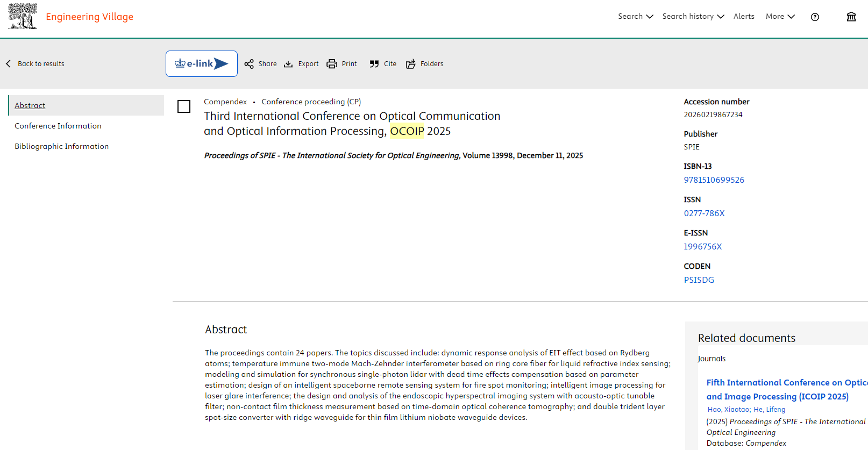Open the More dropdown menu
Viewport: 868px width, 450px height.
pyautogui.click(x=780, y=17)
